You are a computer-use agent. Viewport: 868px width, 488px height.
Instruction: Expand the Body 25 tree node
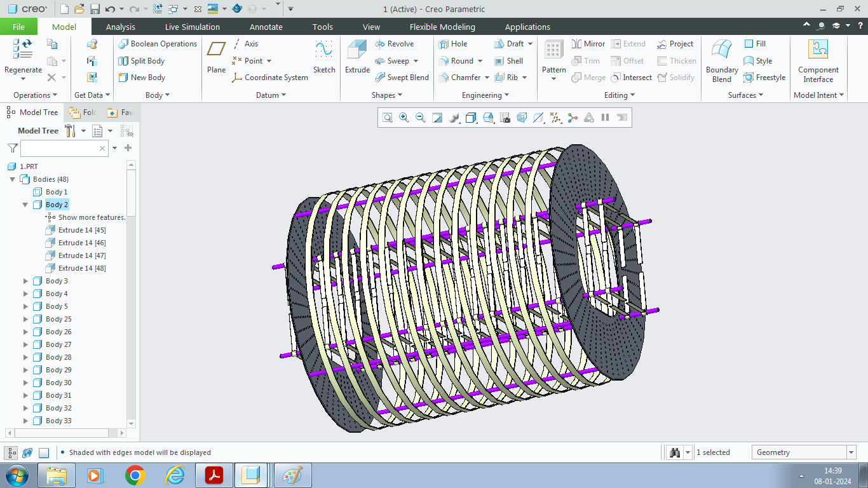click(x=25, y=319)
